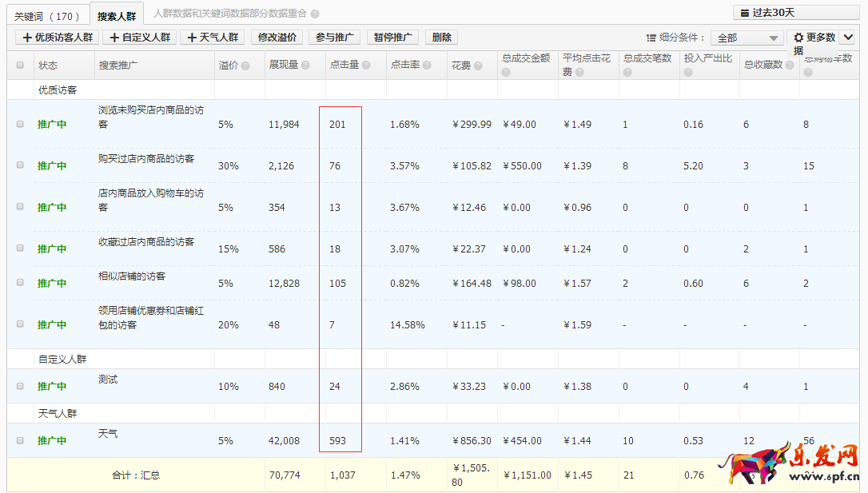Switch to the 关键词 (170) tab

pos(47,16)
